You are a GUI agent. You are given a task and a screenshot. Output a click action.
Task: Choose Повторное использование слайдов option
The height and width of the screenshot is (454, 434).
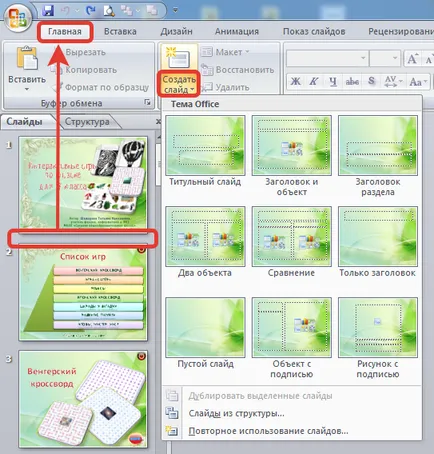(268, 431)
